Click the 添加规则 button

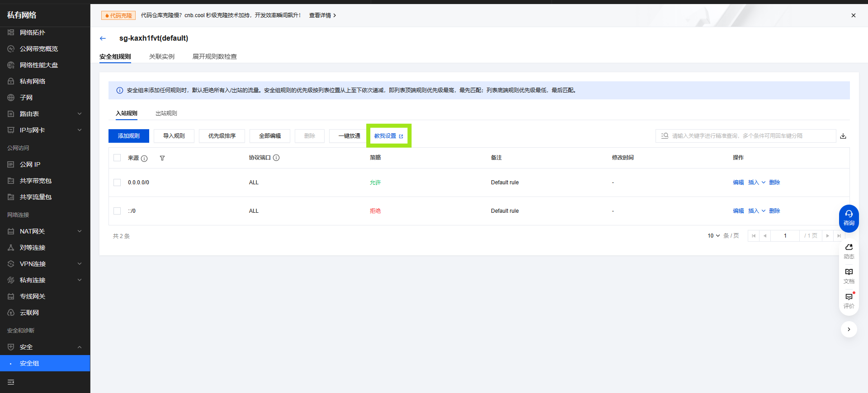click(x=129, y=136)
